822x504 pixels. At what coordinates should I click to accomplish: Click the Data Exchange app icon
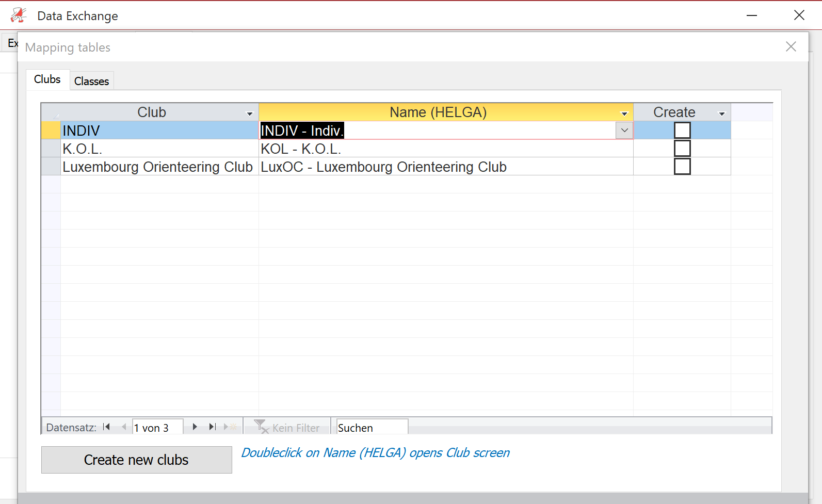coord(19,15)
